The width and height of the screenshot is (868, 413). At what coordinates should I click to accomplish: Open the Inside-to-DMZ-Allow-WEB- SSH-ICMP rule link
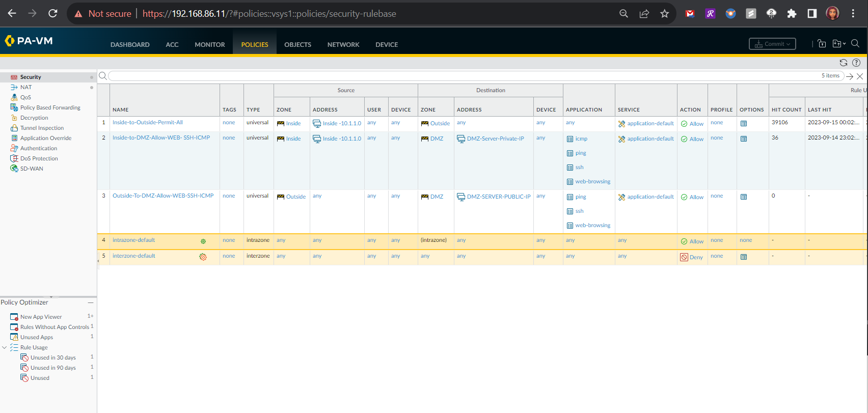(x=161, y=137)
